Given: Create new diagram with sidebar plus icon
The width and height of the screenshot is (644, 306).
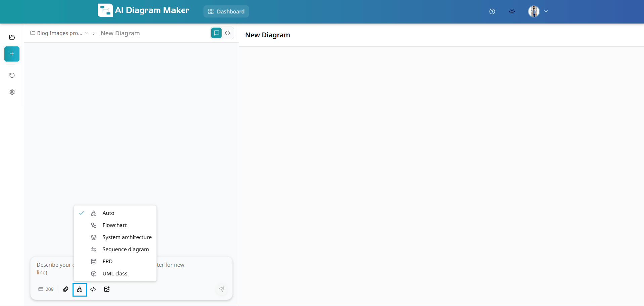Looking at the screenshot, I should click(x=12, y=54).
